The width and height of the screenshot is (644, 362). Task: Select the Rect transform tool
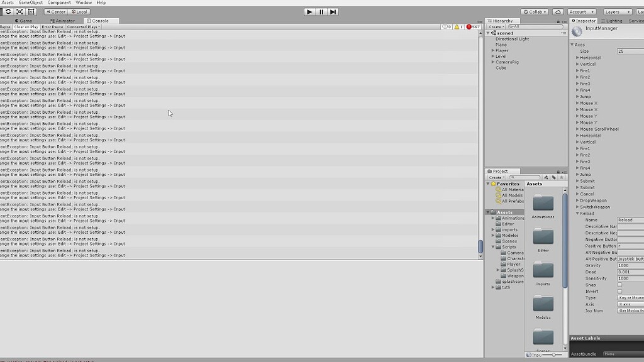(x=31, y=11)
